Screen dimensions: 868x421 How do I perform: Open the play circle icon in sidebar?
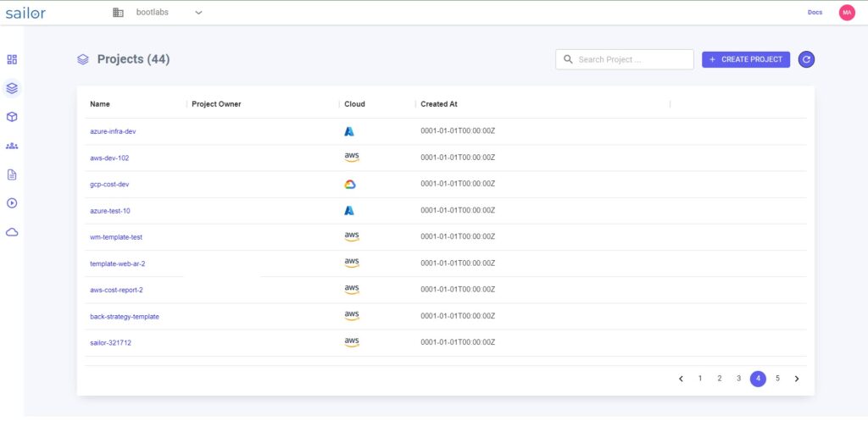coord(12,203)
